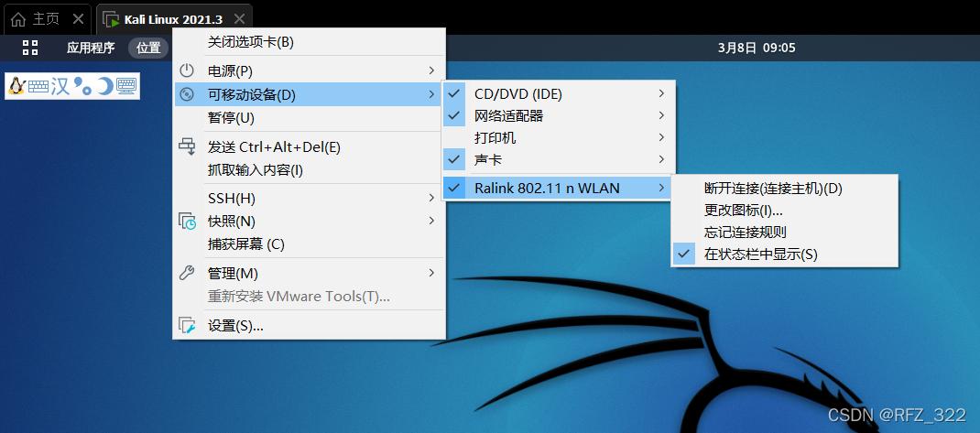Click the snapshot icon beside 快照(N)

click(186, 221)
